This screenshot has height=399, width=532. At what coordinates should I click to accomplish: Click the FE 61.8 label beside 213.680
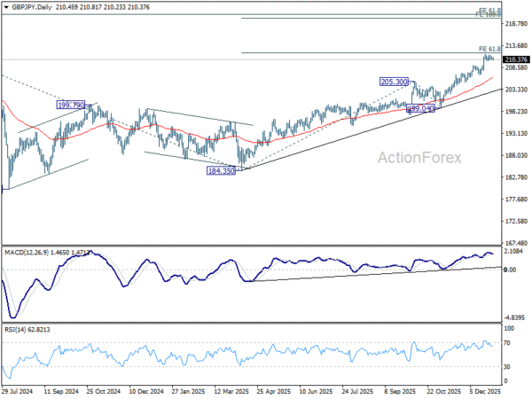(489, 49)
